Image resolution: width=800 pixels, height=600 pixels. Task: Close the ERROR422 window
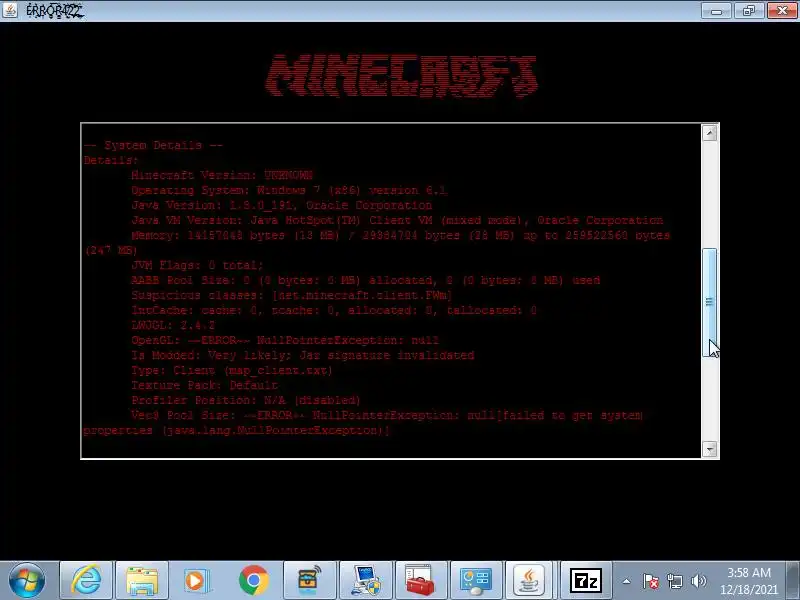coord(782,11)
